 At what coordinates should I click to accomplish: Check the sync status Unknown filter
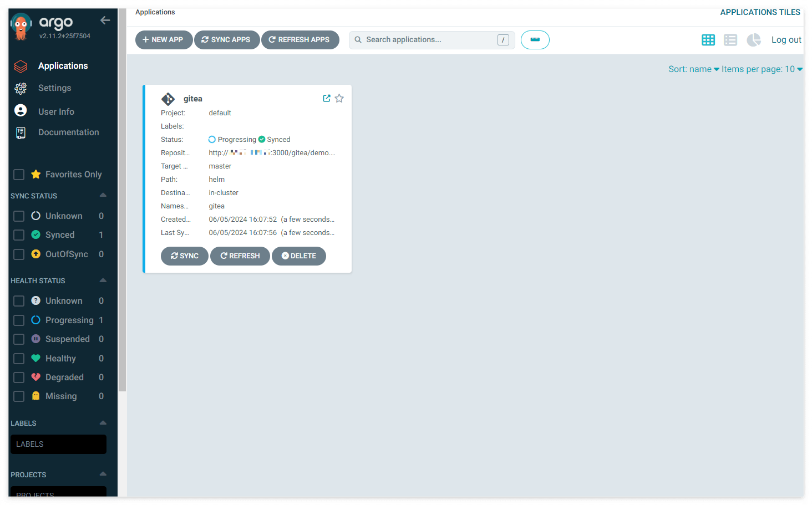19,216
